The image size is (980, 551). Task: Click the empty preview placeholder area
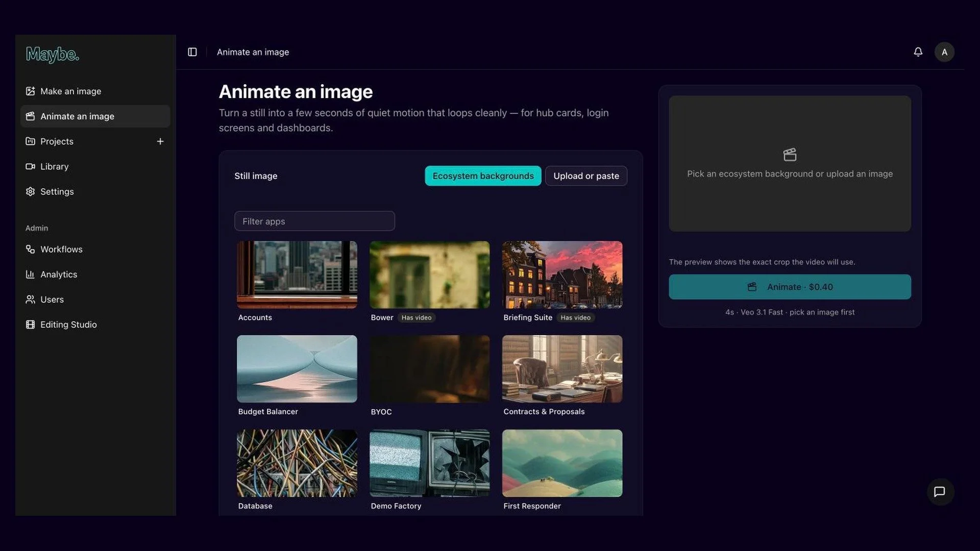[790, 164]
